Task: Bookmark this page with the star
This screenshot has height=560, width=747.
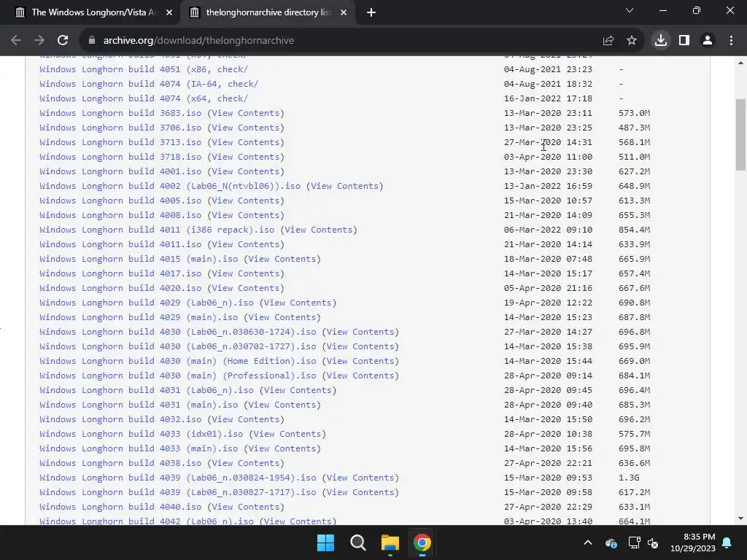Action: (x=632, y=41)
